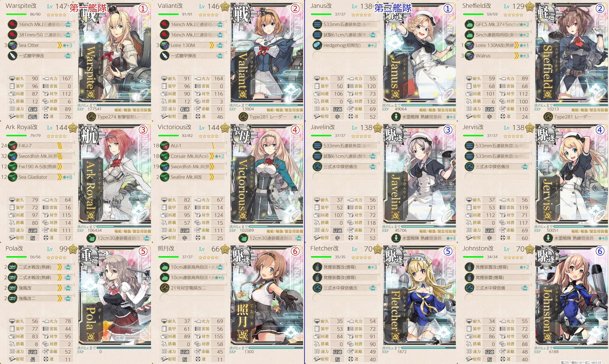
Task: Click the 一式徹甲弾改 shell icon on Valiant
Action: [165, 56]
